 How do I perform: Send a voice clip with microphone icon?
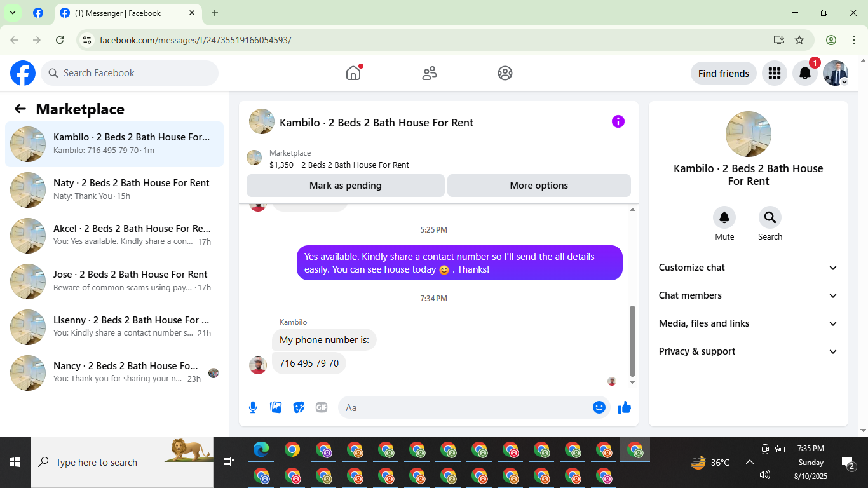pyautogui.click(x=253, y=407)
